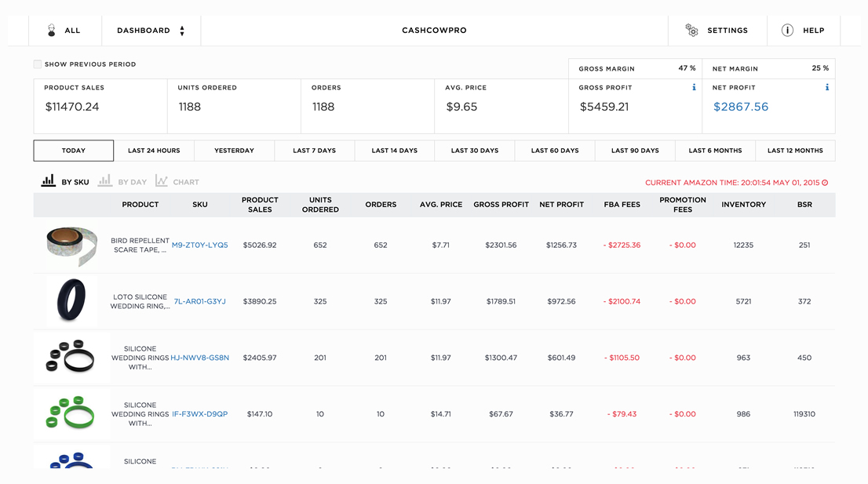This screenshot has height=484, width=868.
Task: Click the ALL user account icon
Action: coord(52,31)
